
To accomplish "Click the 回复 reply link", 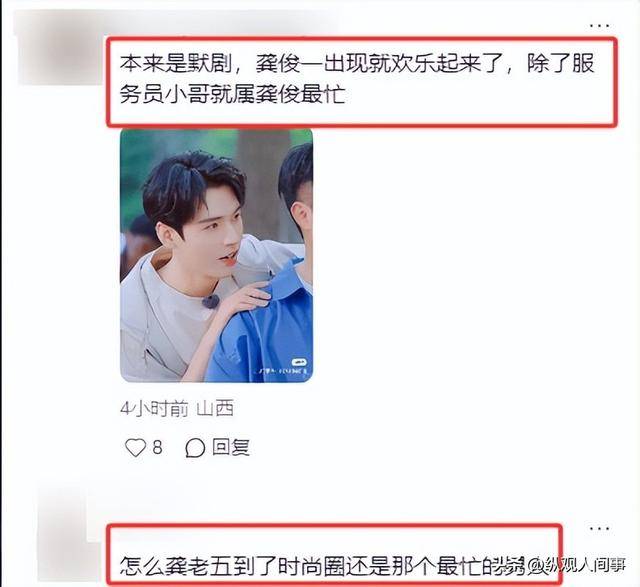I will 231,447.
